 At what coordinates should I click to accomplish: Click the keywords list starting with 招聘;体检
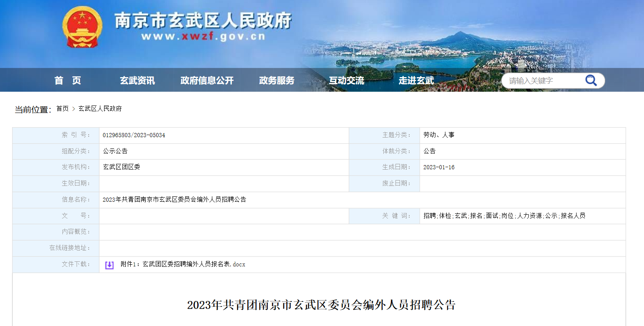[504, 216]
